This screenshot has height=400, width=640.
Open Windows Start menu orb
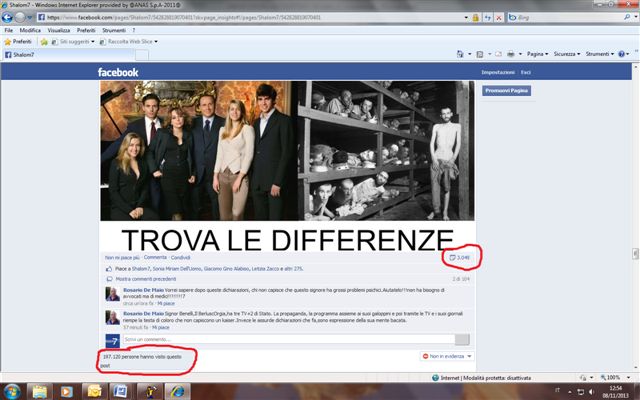[x=13, y=389]
